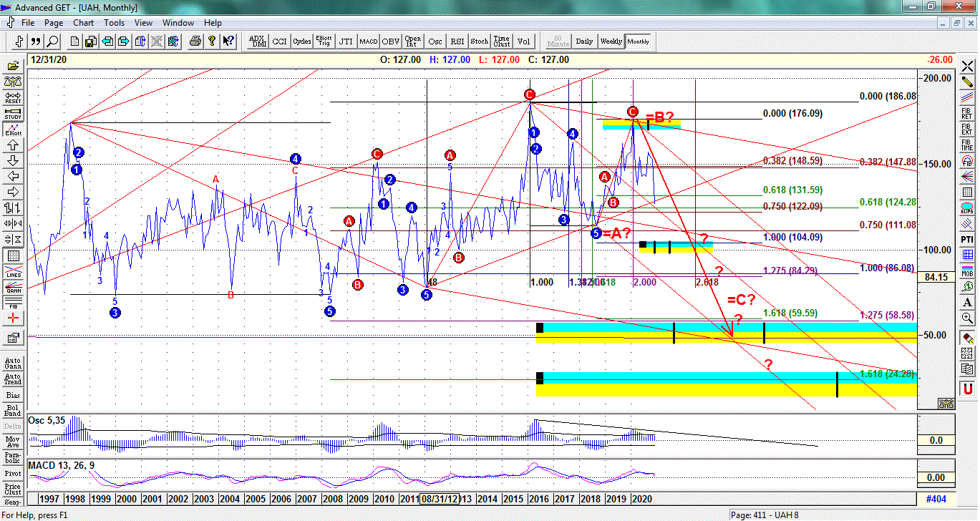Toggle the MACD indicator button

tap(368, 41)
